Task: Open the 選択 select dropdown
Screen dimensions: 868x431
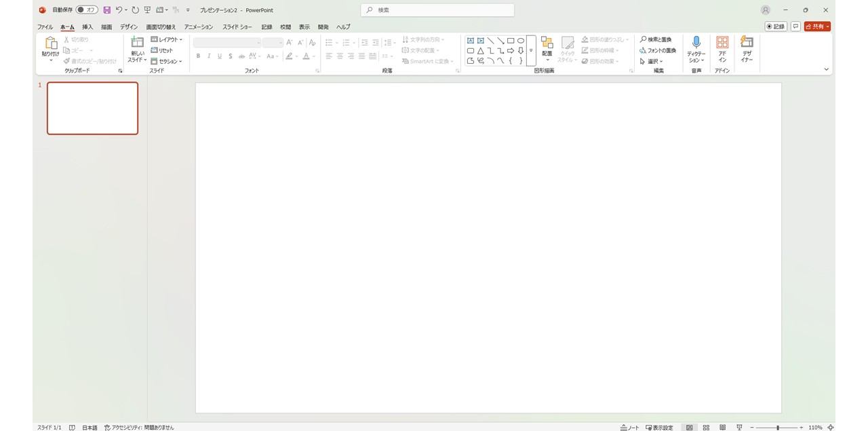Action: point(652,61)
